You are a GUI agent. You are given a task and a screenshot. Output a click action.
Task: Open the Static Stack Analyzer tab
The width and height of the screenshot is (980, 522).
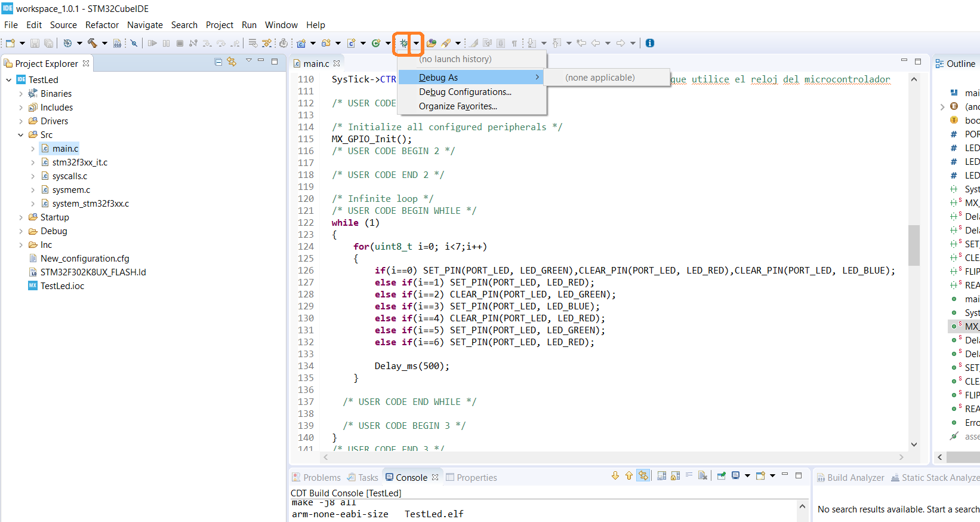[x=935, y=478]
